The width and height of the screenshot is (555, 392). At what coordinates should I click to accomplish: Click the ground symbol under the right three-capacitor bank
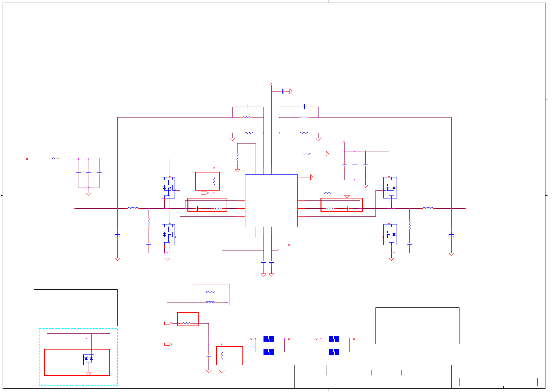point(365,186)
